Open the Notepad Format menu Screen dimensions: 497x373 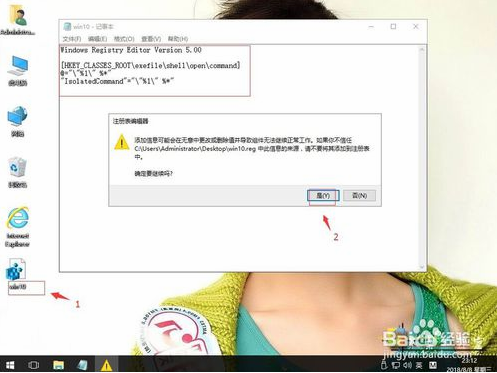point(124,39)
